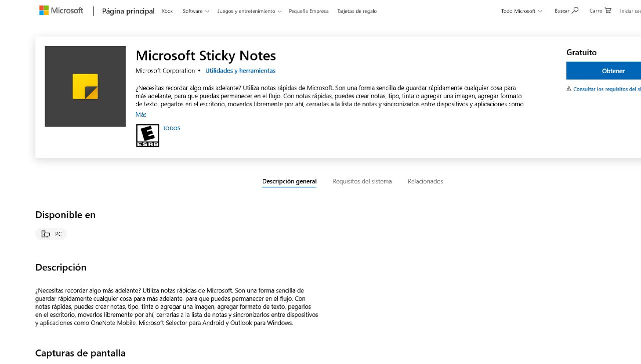Click the Microsoft logo

coord(61,11)
